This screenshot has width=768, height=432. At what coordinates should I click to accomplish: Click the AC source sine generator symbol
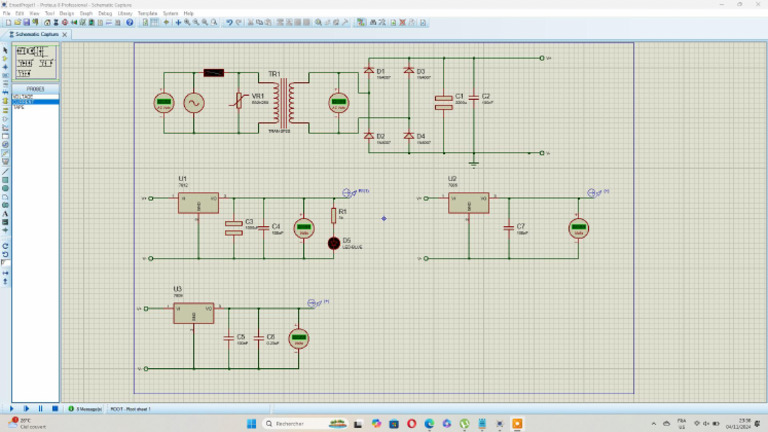tap(194, 103)
